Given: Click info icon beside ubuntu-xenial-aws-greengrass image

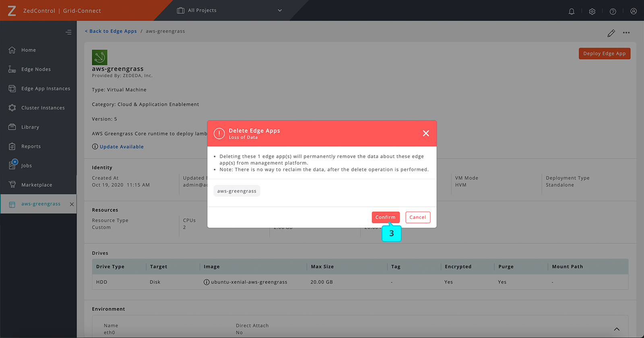Looking at the screenshot, I should tap(206, 282).
